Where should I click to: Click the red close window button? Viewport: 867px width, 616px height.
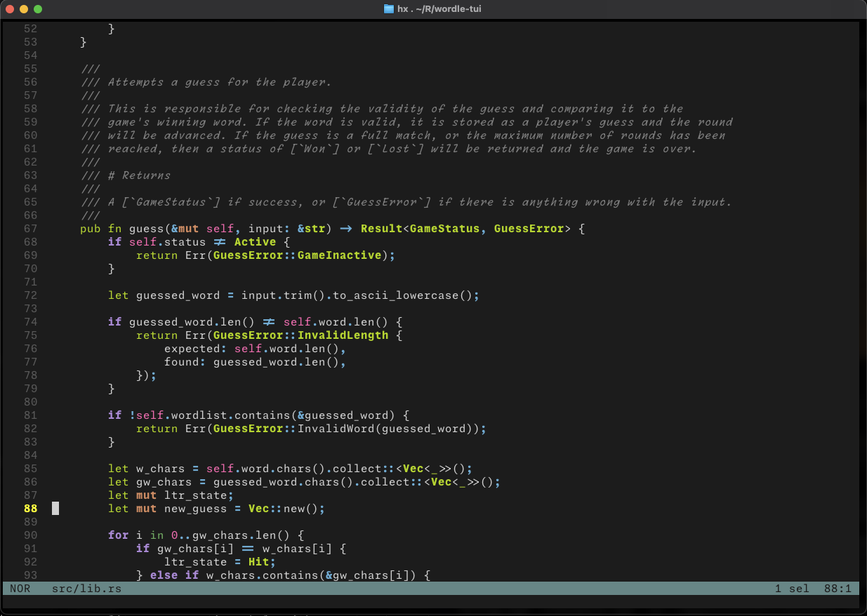[x=10, y=9]
